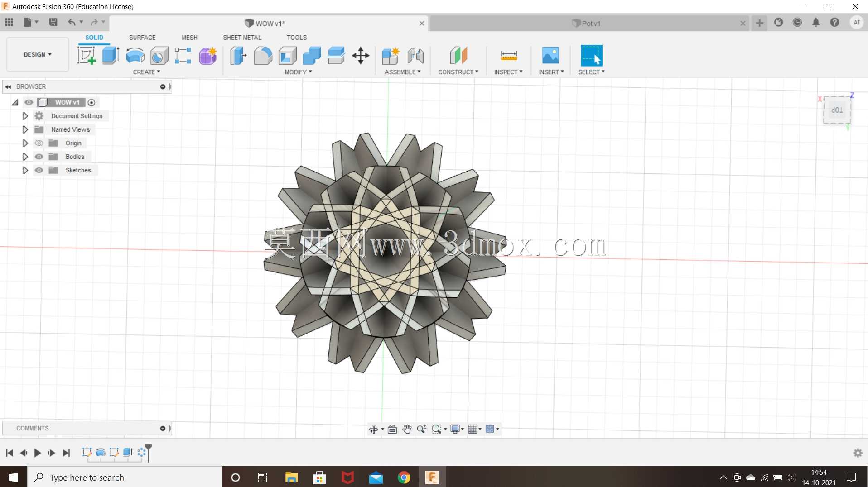Select the Fillet tool
868x487 pixels.
pos(263,56)
